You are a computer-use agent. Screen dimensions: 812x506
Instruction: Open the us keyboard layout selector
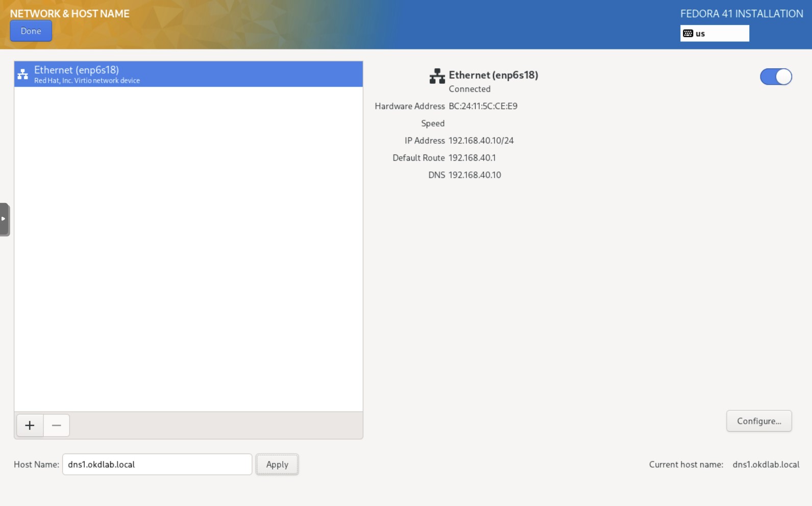tap(714, 34)
